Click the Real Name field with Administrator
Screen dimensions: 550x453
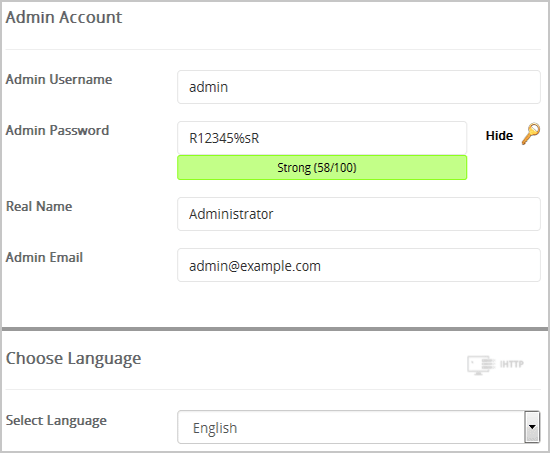click(358, 214)
